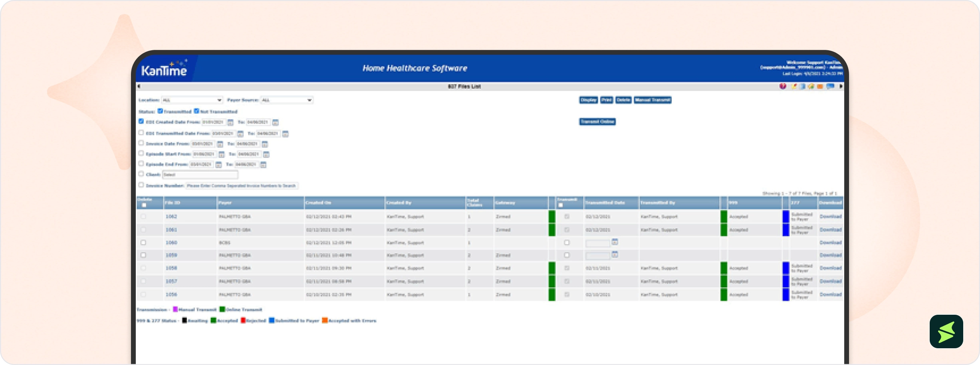Tick the transmit checkbox for file 1059
This screenshot has width=980, height=365.
[567, 255]
